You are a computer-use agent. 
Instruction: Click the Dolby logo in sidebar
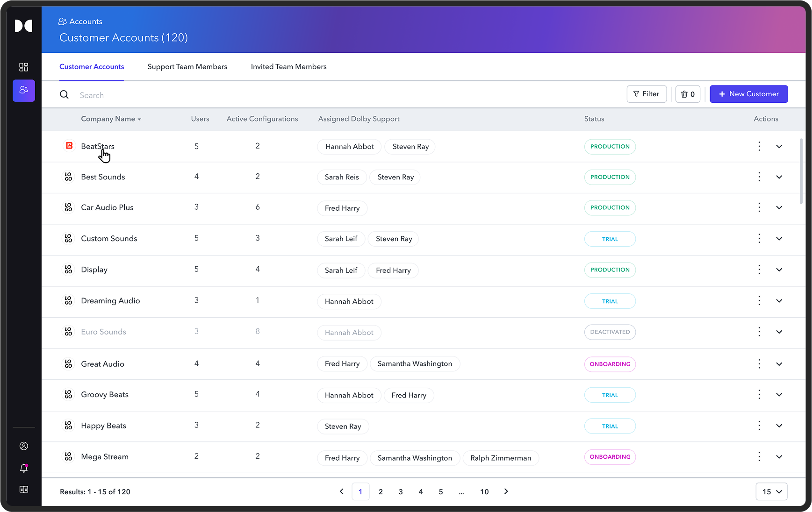click(x=23, y=26)
